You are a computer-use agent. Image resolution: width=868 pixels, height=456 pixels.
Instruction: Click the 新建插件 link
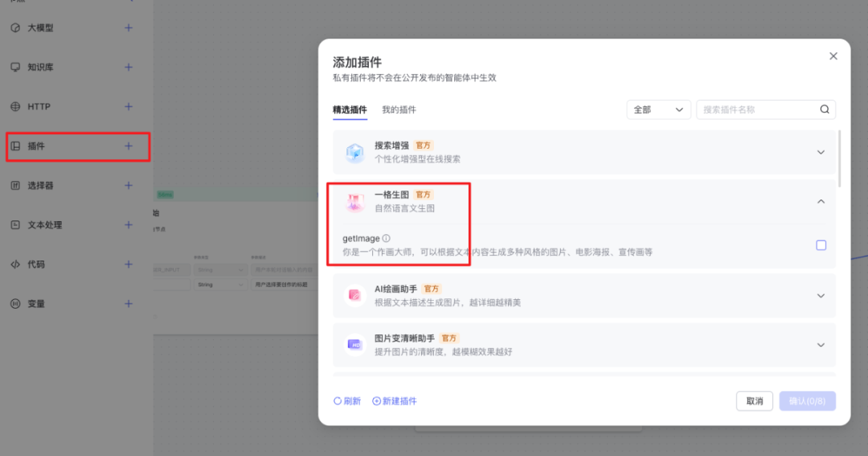[x=395, y=401]
